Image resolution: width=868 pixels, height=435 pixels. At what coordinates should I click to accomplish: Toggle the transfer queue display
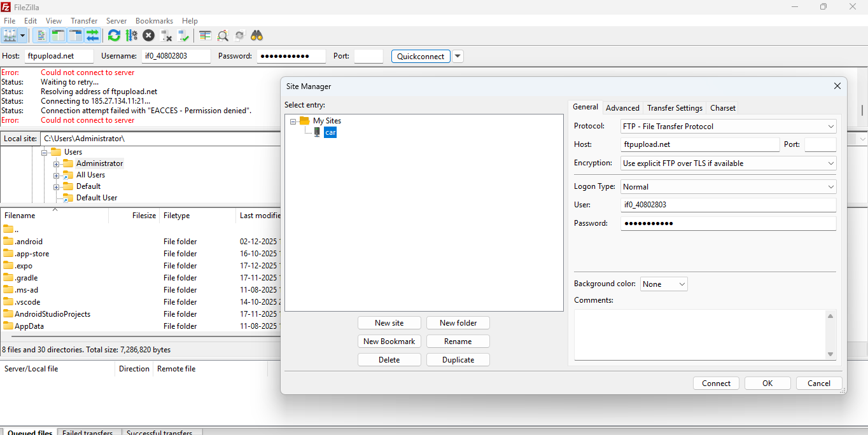coord(93,36)
